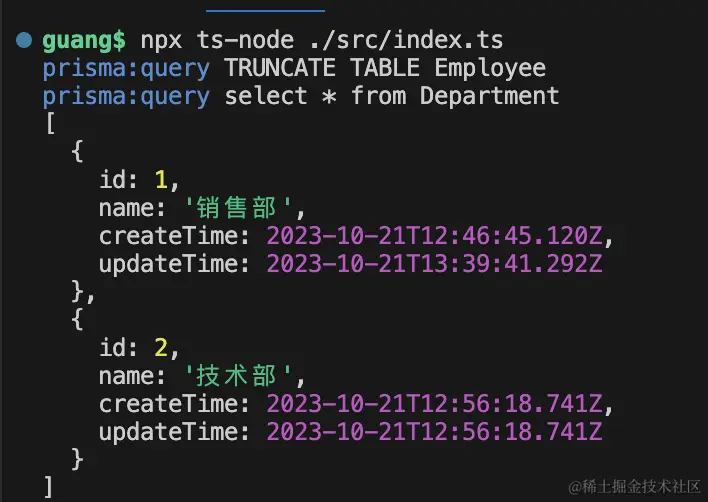
Task: Click the updateTime timestamp of the 技术部 record
Action: pyautogui.click(x=433, y=431)
